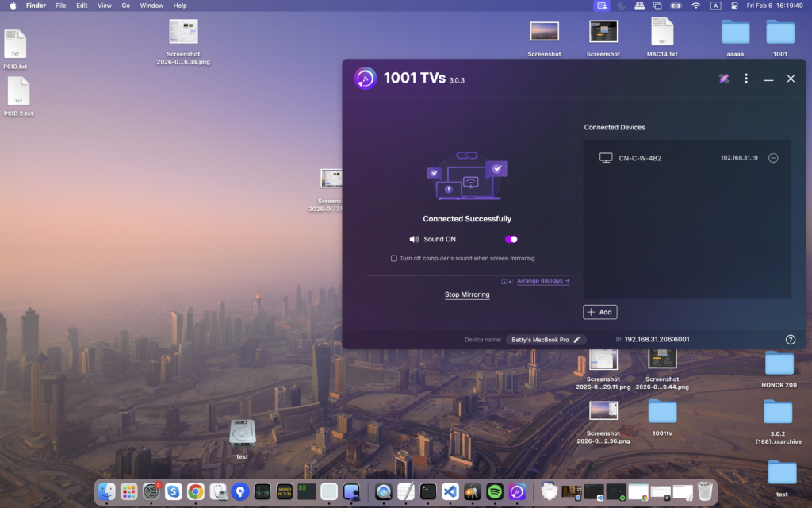Open the three-dot more options menu
The width and height of the screenshot is (812, 508).
(x=746, y=79)
